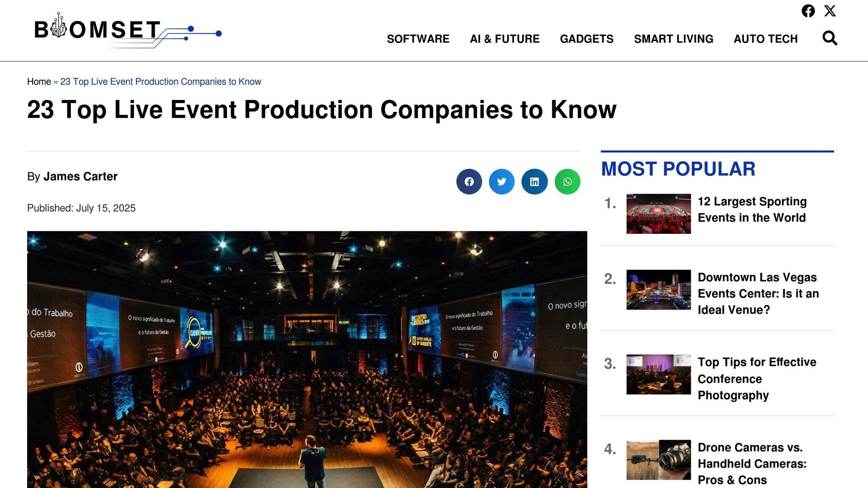This screenshot has width=868, height=488.
Task: Click the search magnifier icon
Action: (829, 39)
